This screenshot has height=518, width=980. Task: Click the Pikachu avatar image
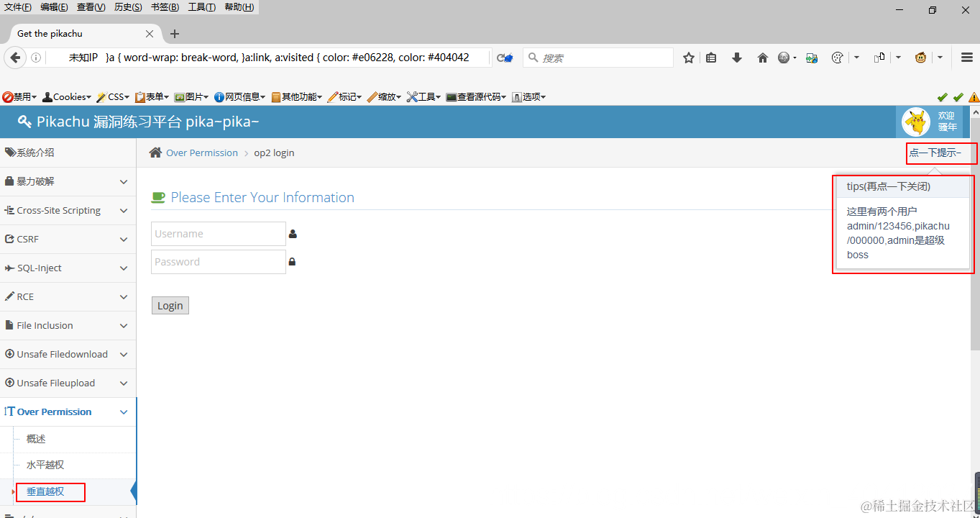pyautogui.click(x=916, y=122)
